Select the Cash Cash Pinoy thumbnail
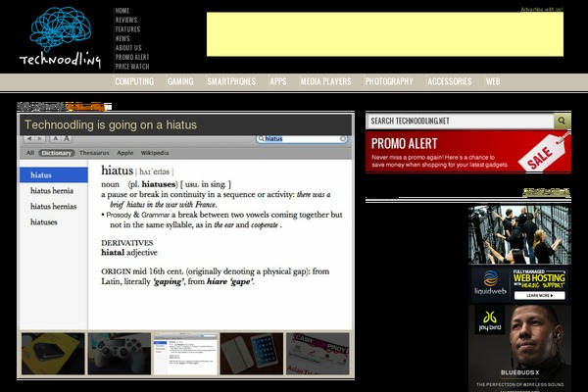 tap(318, 354)
